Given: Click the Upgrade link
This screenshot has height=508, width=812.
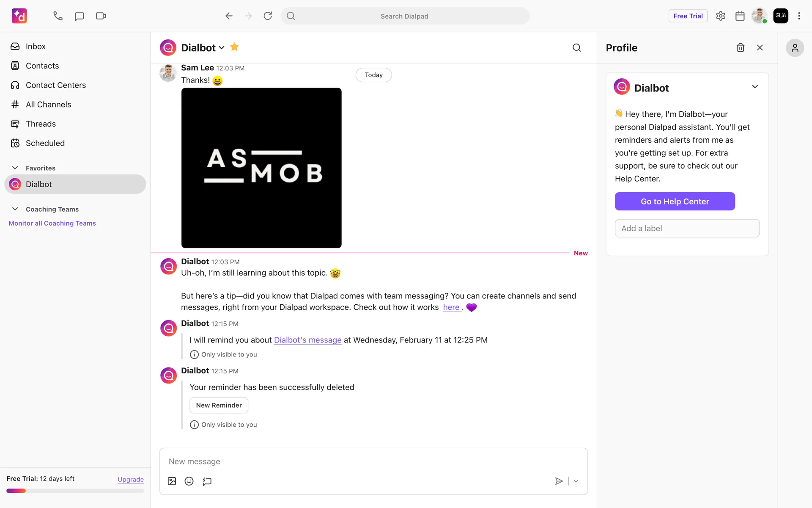Looking at the screenshot, I should [131, 479].
